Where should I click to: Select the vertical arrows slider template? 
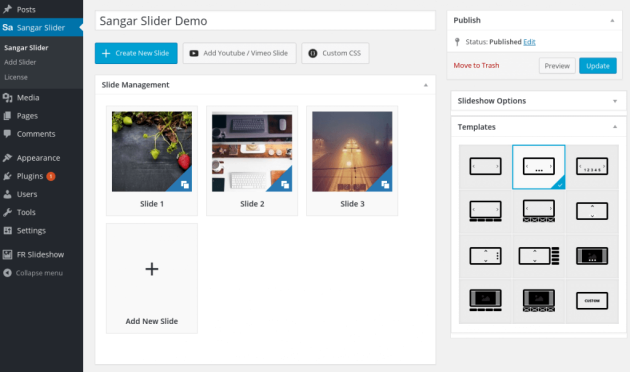[x=592, y=211]
